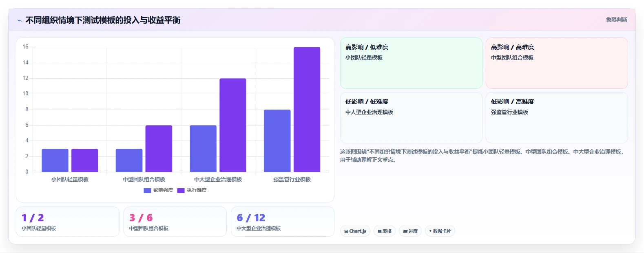Viewport: 644px width, 253px height.
Task: Click the 执行难度 bar for 中大型企业治理模板
Action: click(x=233, y=125)
